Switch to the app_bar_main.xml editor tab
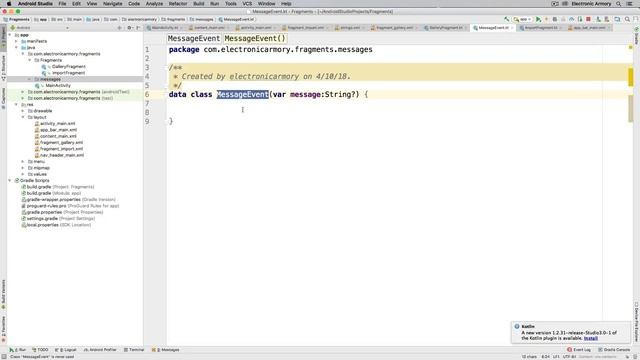The width and height of the screenshot is (640, 360). click(589, 28)
